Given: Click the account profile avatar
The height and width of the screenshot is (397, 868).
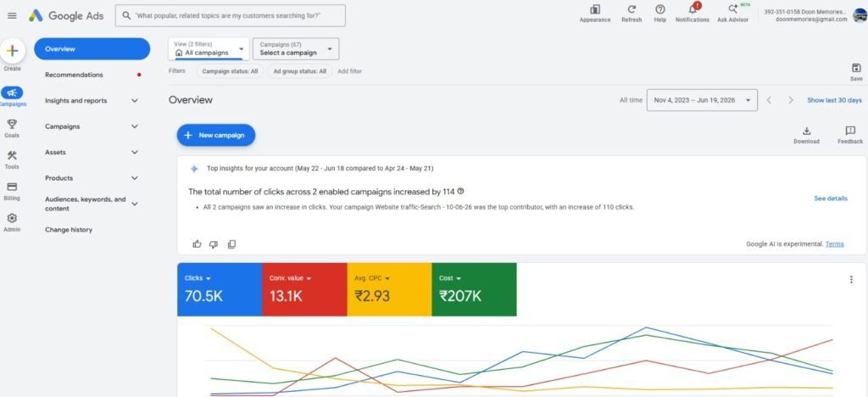Looking at the screenshot, I should click(860, 15).
